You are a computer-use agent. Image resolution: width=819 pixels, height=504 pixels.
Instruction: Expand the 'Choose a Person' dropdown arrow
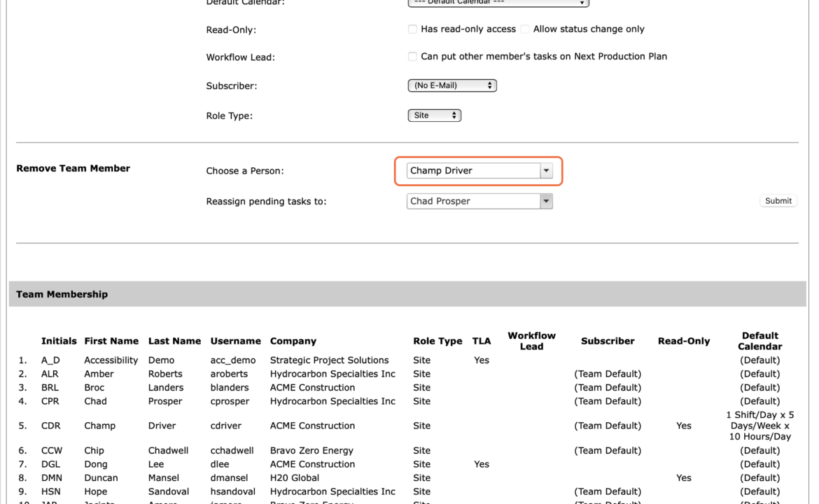coord(546,171)
